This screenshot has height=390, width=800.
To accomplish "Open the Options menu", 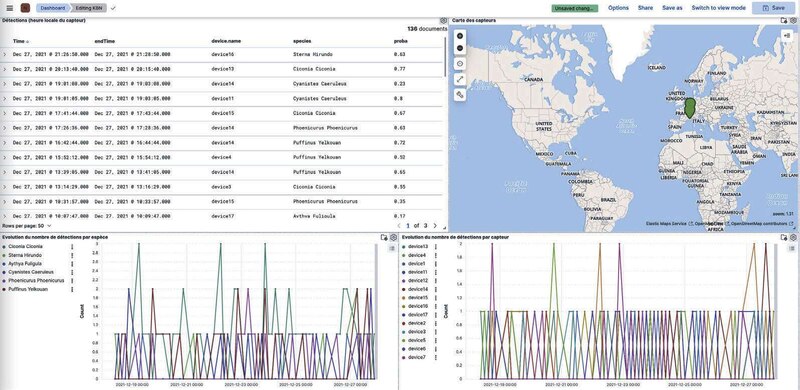I will tap(618, 8).
